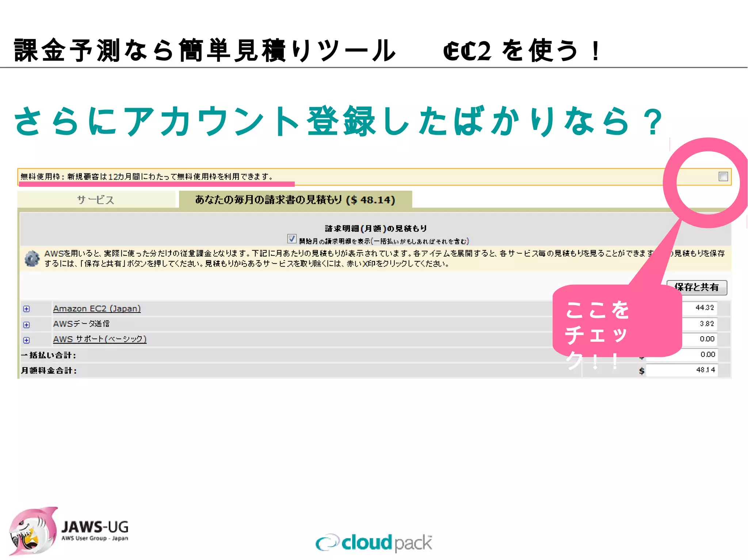
Task: Expand the Amazon EC2 (Japan) row
Action: point(26,309)
